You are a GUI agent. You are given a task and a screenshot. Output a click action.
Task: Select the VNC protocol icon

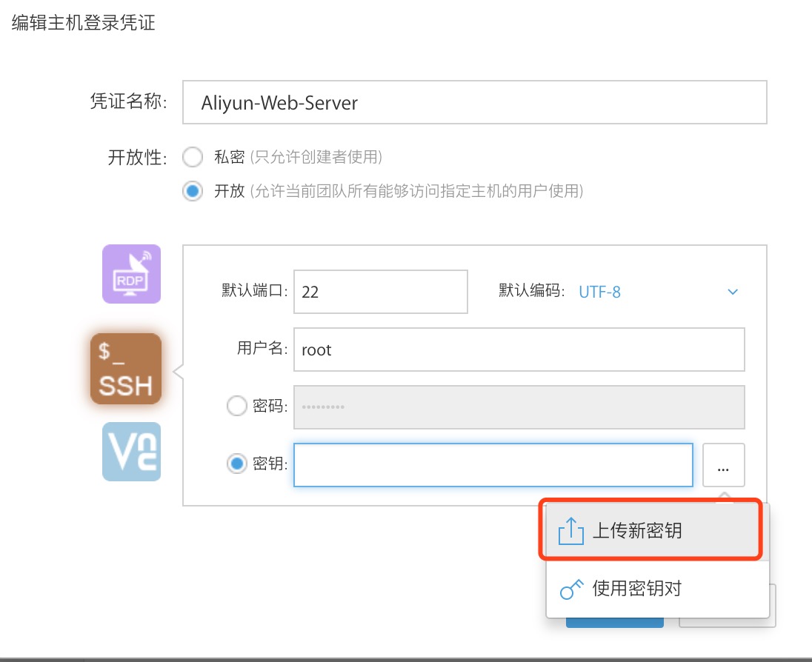coord(132,452)
